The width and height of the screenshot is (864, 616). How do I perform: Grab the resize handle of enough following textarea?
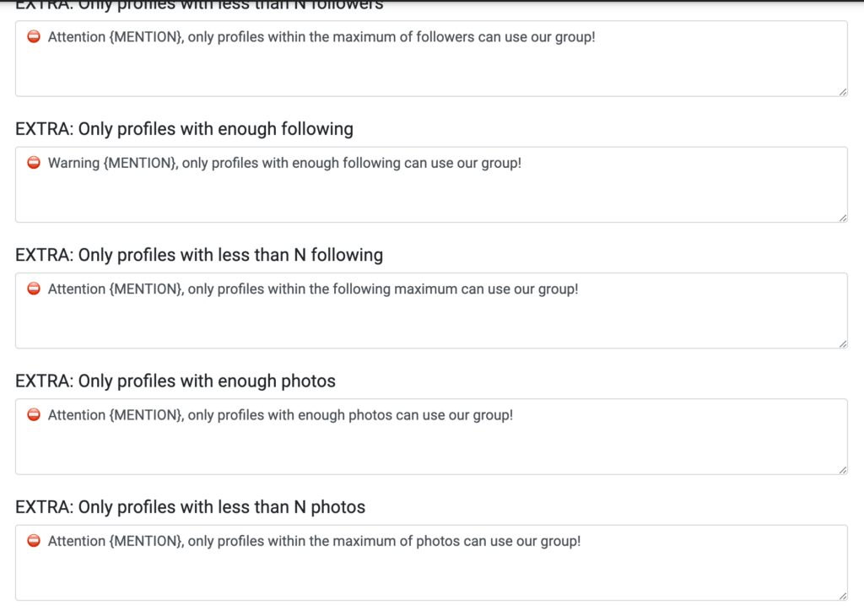(843, 218)
